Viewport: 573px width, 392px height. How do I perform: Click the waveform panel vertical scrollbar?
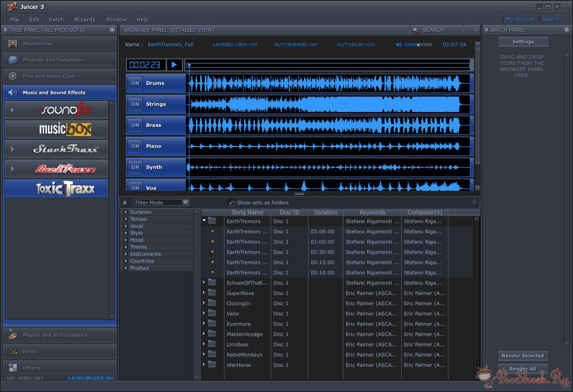[477, 116]
